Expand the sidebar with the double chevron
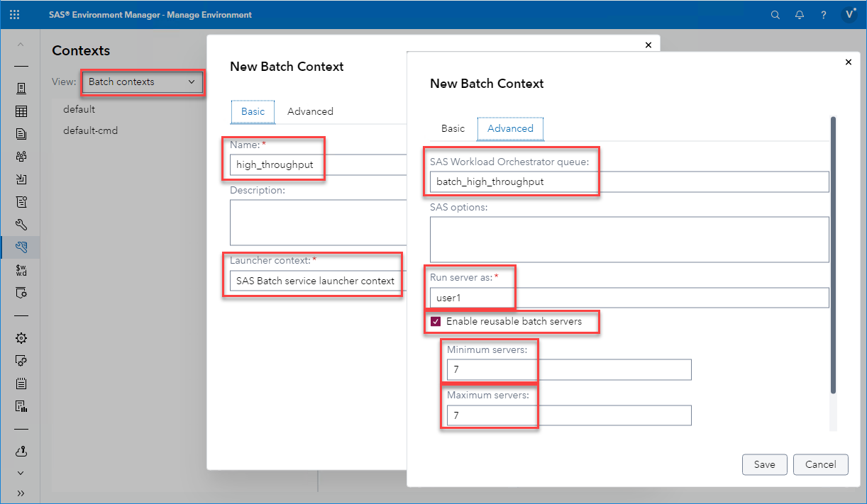The height and width of the screenshot is (504, 867). [21, 493]
